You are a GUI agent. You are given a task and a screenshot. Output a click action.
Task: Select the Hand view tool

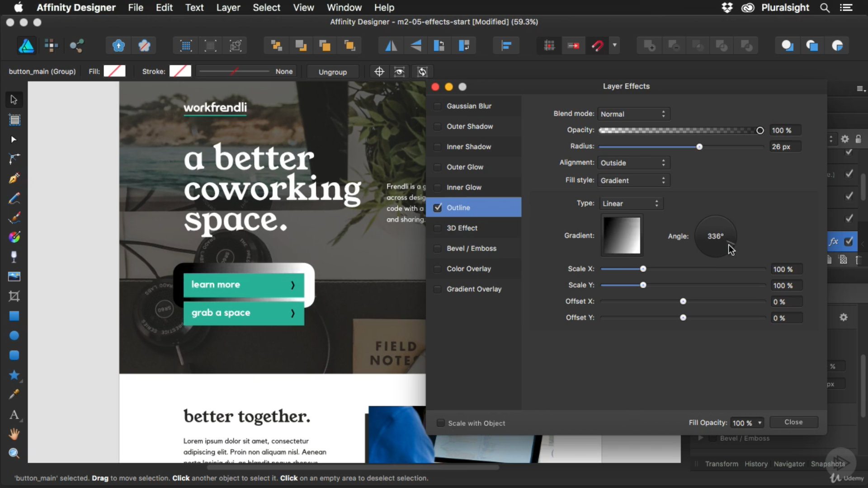pyautogui.click(x=14, y=434)
